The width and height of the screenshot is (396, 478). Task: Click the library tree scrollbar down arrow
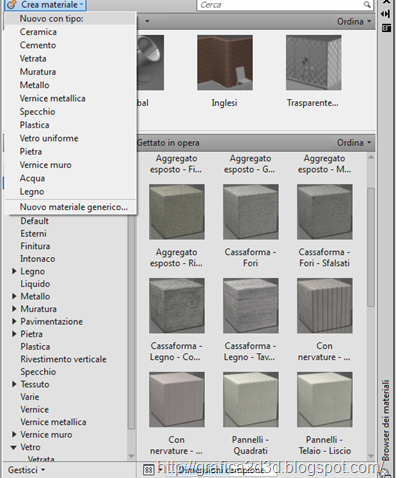(x=131, y=456)
